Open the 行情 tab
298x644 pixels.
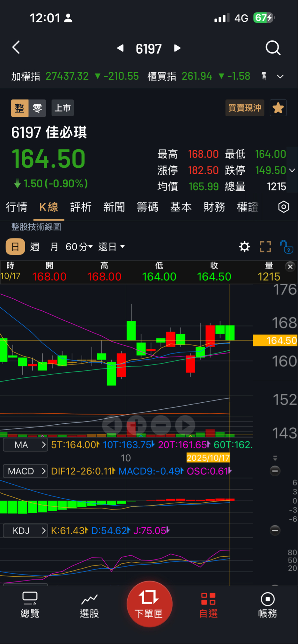click(x=17, y=207)
